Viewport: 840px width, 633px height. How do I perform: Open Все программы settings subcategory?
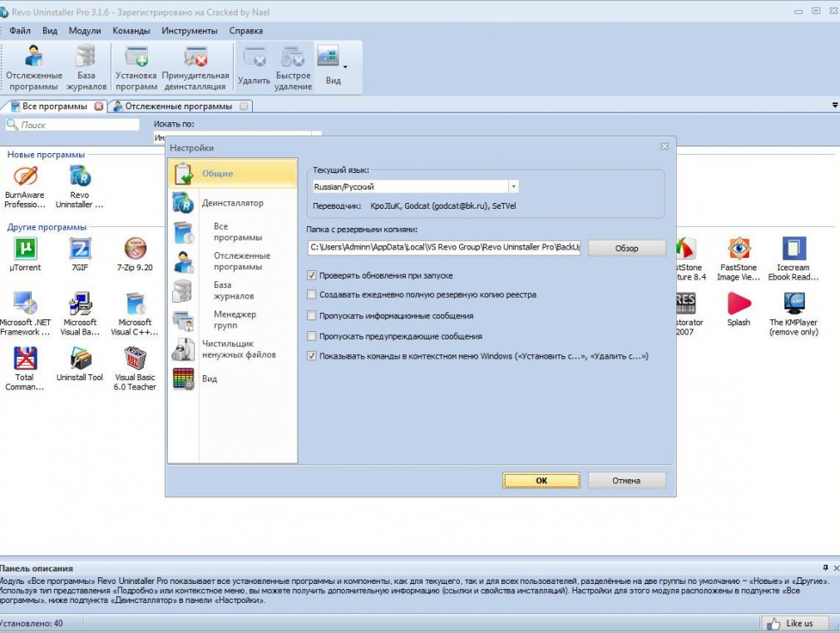tap(233, 232)
